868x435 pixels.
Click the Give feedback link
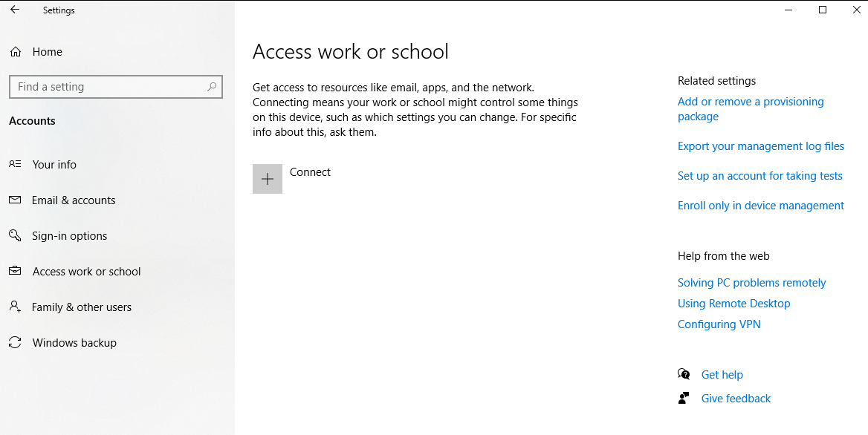point(736,399)
